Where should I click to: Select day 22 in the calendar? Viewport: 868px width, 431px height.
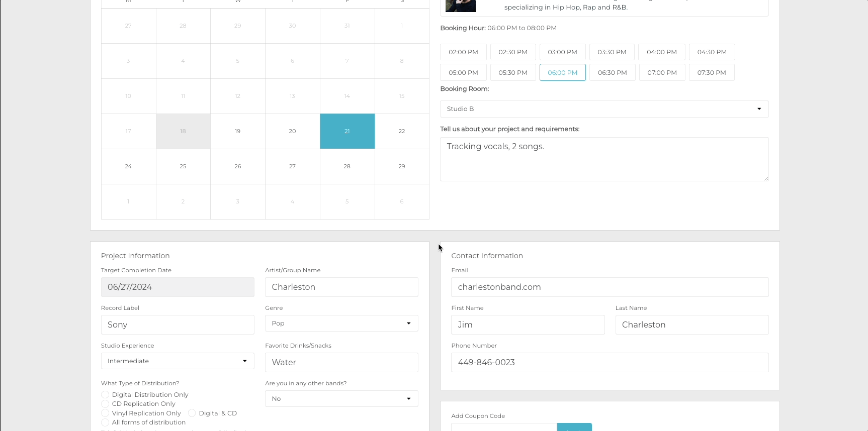click(x=402, y=132)
